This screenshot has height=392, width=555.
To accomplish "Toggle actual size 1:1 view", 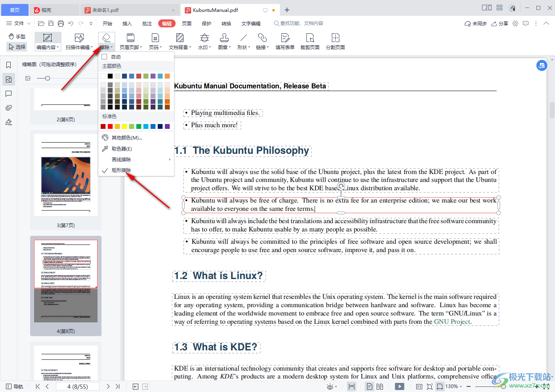I will [x=419, y=386].
